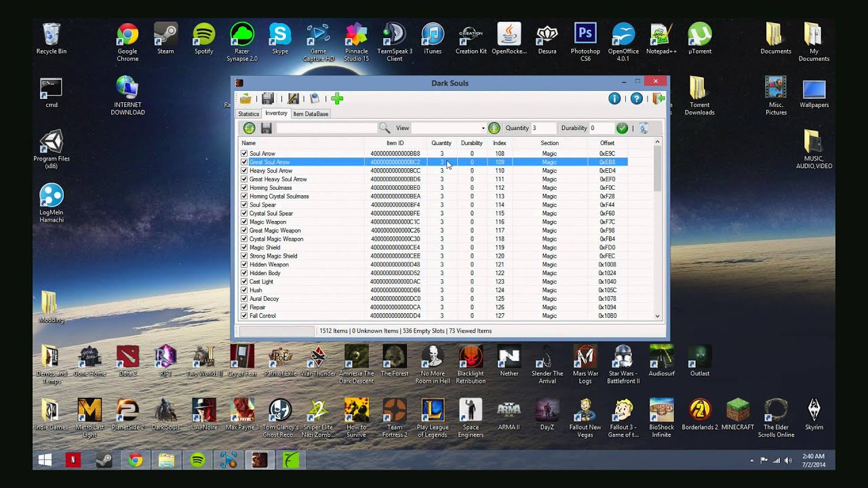
Task: Sort by the Section column header
Action: click(550, 143)
